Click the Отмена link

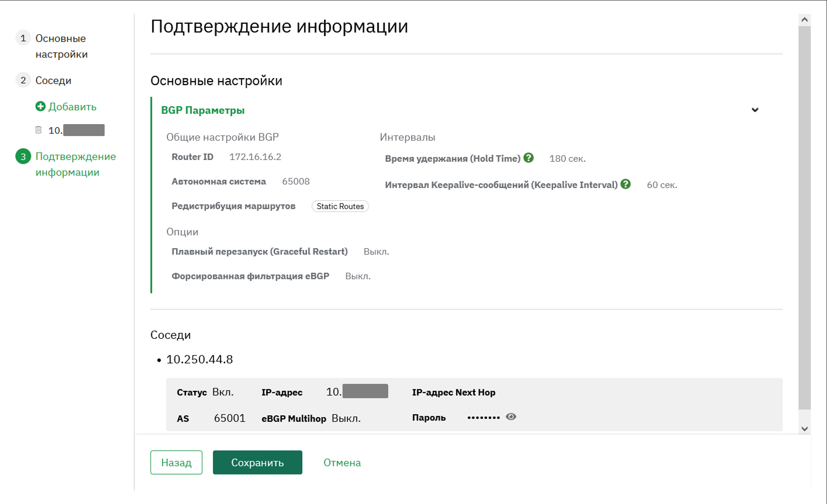342,463
